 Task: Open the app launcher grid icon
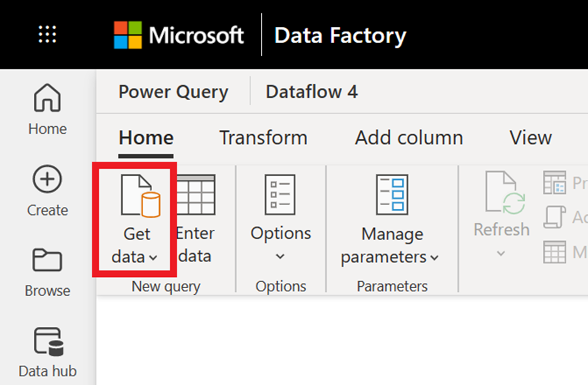point(48,34)
